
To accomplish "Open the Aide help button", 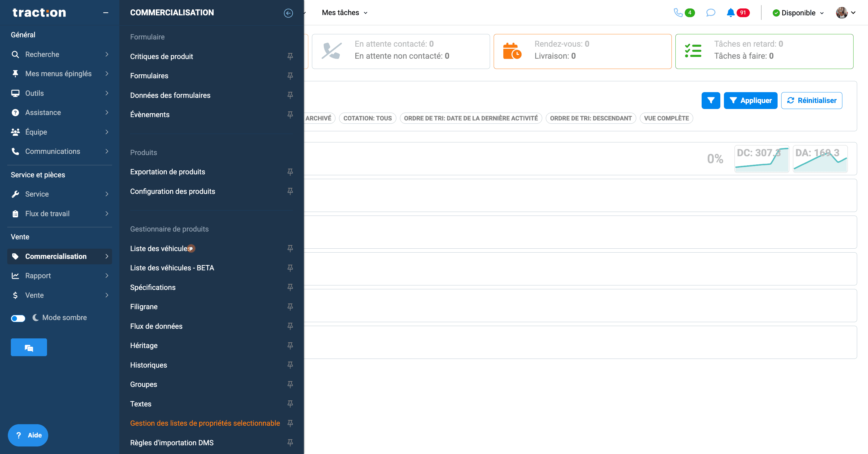I will tap(28, 435).
